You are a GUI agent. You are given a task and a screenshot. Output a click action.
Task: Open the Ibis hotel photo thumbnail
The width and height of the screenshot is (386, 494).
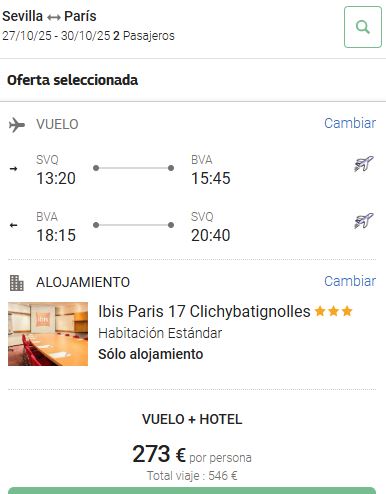48,334
